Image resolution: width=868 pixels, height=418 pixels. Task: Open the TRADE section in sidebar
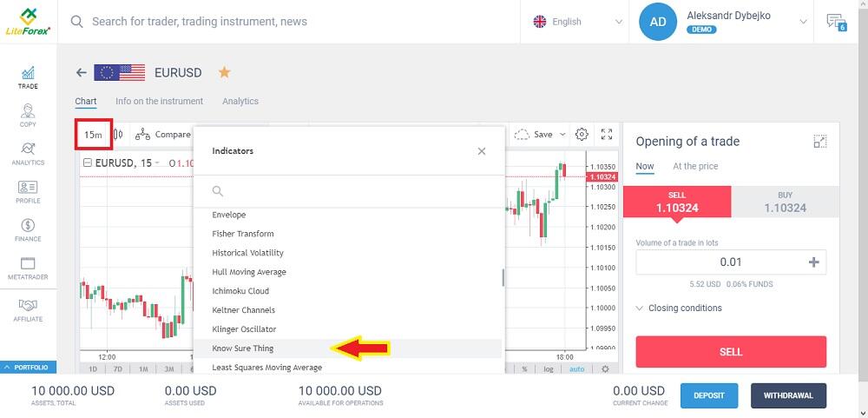coord(28,77)
